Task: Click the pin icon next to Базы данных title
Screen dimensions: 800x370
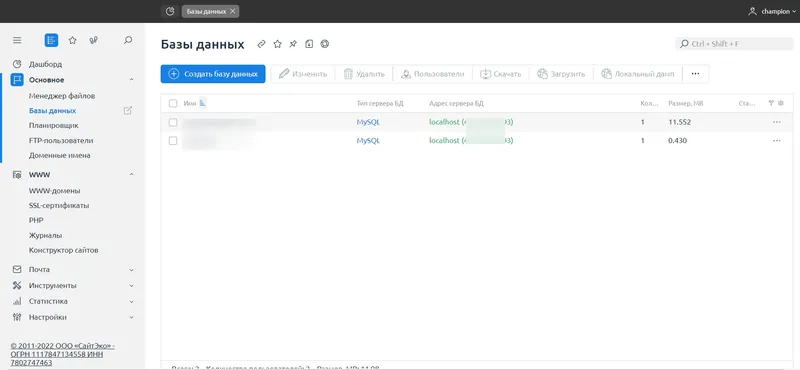Action: pyautogui.click(x=293, y=44)
